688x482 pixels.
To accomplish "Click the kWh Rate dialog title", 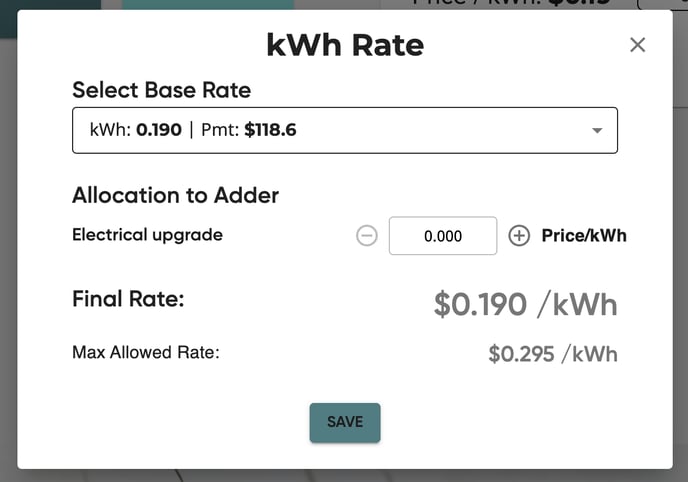I will point(345,45).
